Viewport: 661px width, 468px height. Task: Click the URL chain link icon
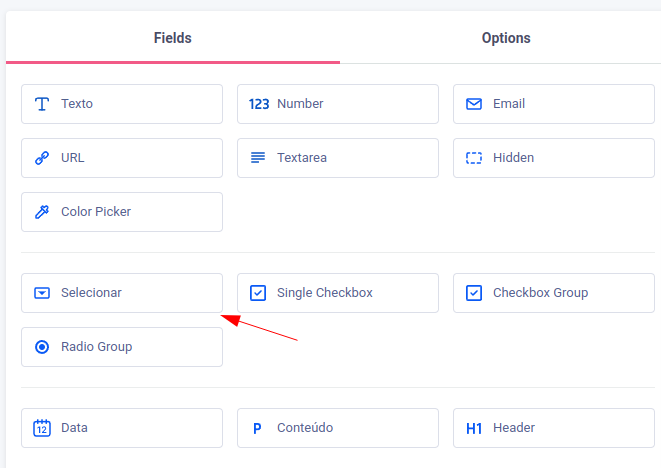coord(42,158)
